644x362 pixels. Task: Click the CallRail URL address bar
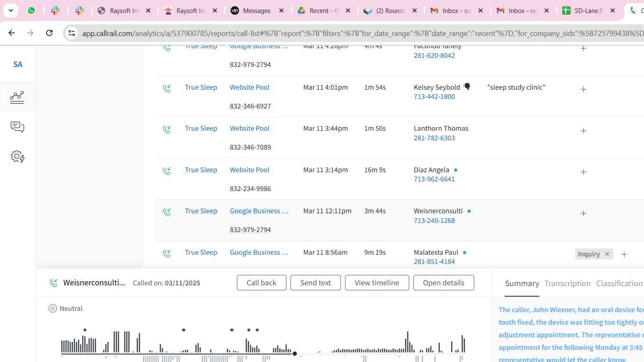[x=363, y=33]
